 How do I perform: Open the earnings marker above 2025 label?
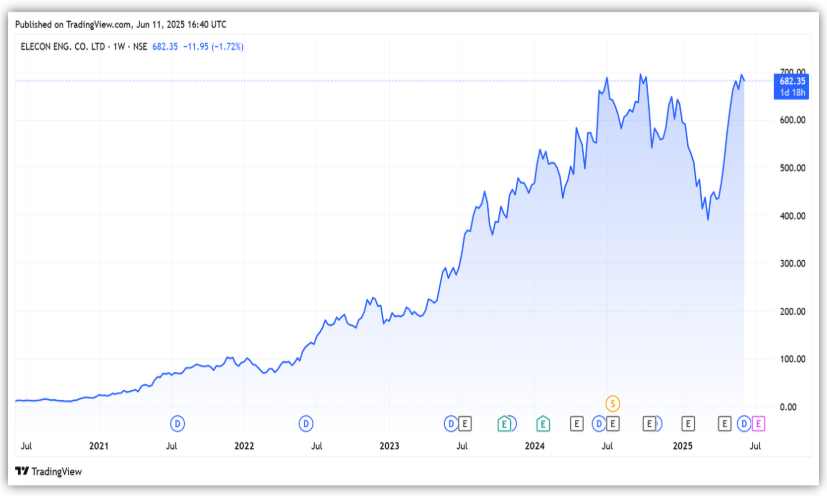pos(688,424)
